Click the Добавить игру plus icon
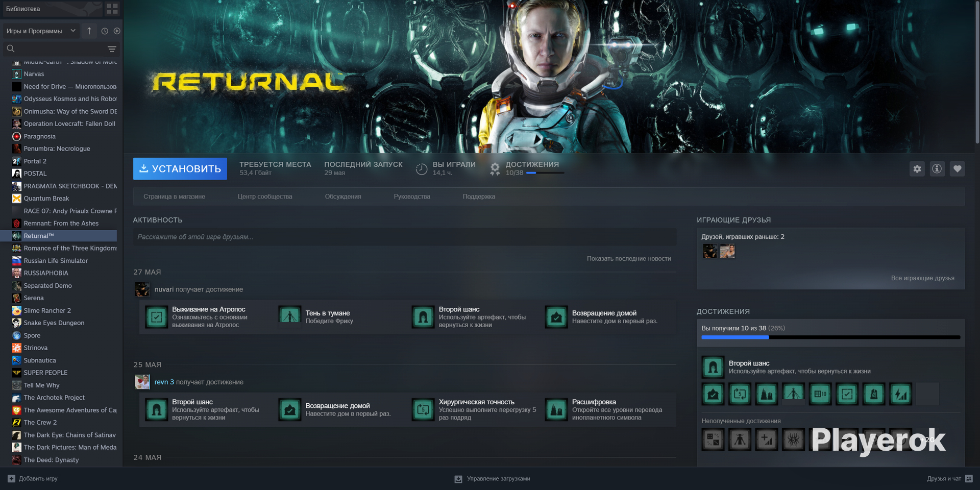Screen dimensions: 980x490 tap(11, 479)
